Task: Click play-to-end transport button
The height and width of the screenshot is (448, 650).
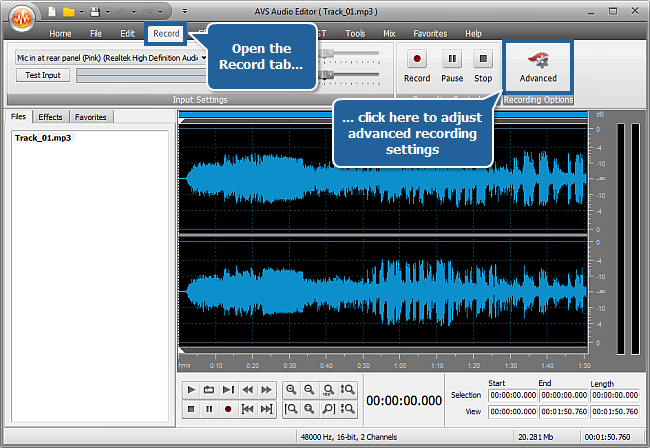Action: click(228, 390)
